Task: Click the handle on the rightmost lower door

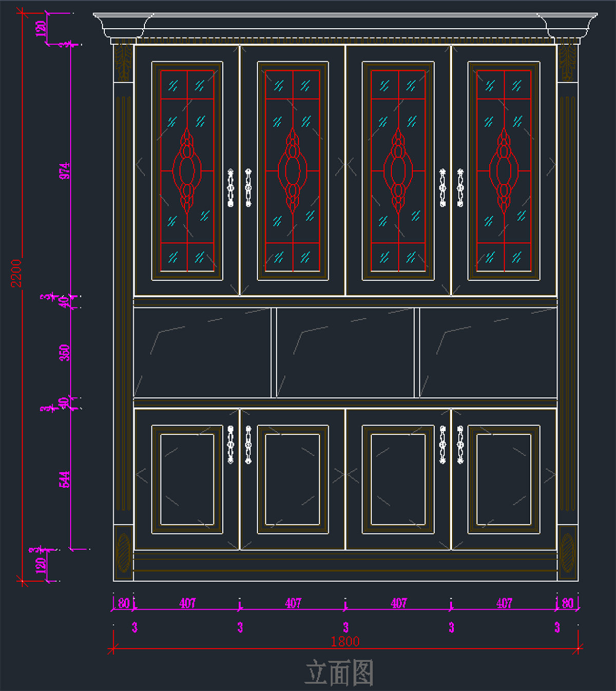Action: 460,445
